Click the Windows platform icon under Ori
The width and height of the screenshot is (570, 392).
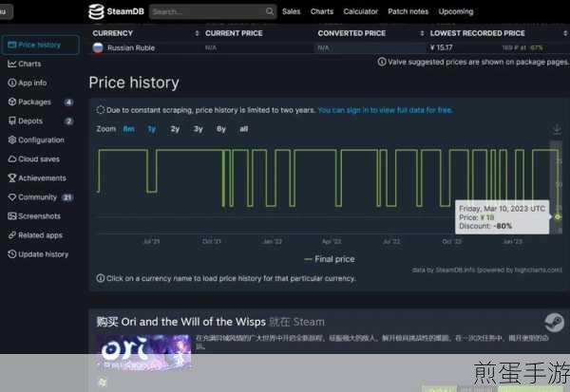103,382
